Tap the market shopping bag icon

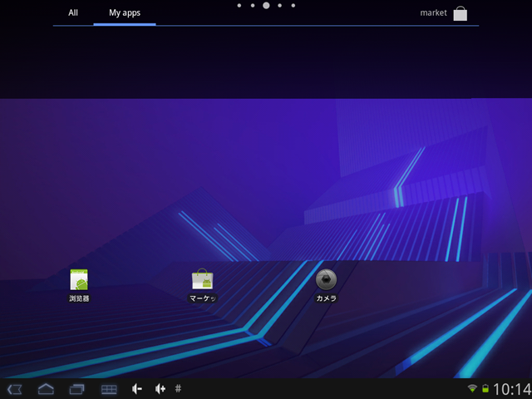coord(460,13)
